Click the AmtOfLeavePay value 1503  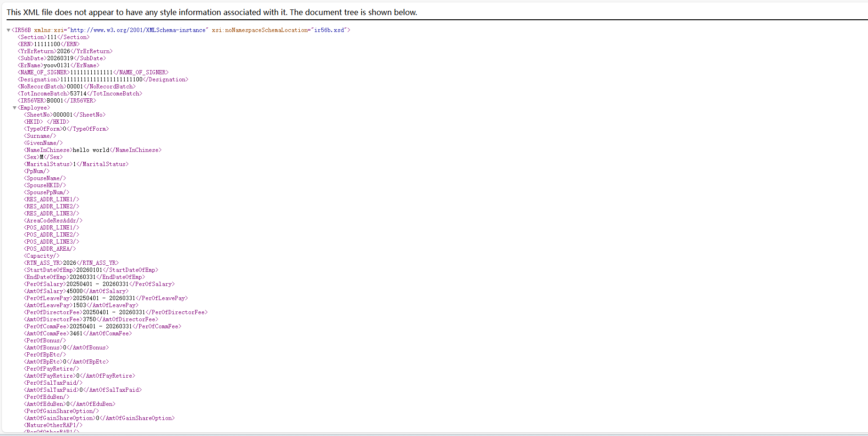pyautogui.click(x=80, y=305)
